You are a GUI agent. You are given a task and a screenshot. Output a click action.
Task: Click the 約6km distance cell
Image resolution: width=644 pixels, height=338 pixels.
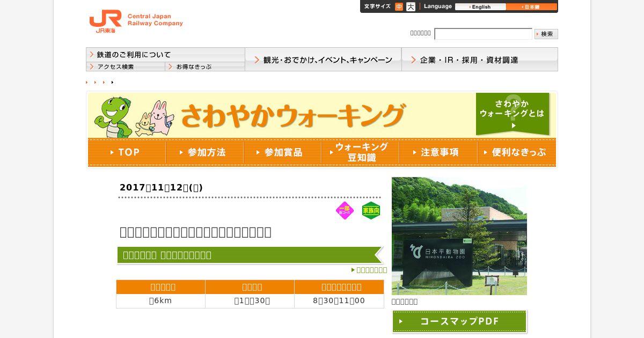160,301
